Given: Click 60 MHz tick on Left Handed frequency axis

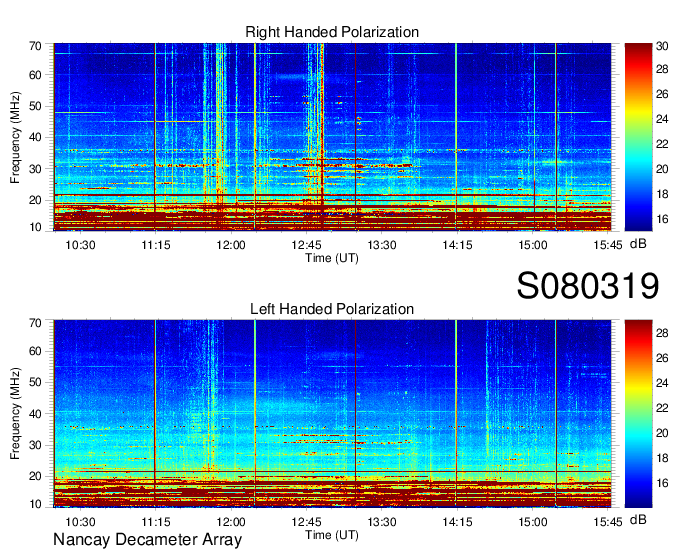Looking at the screenshot, I should coord(35,351).
